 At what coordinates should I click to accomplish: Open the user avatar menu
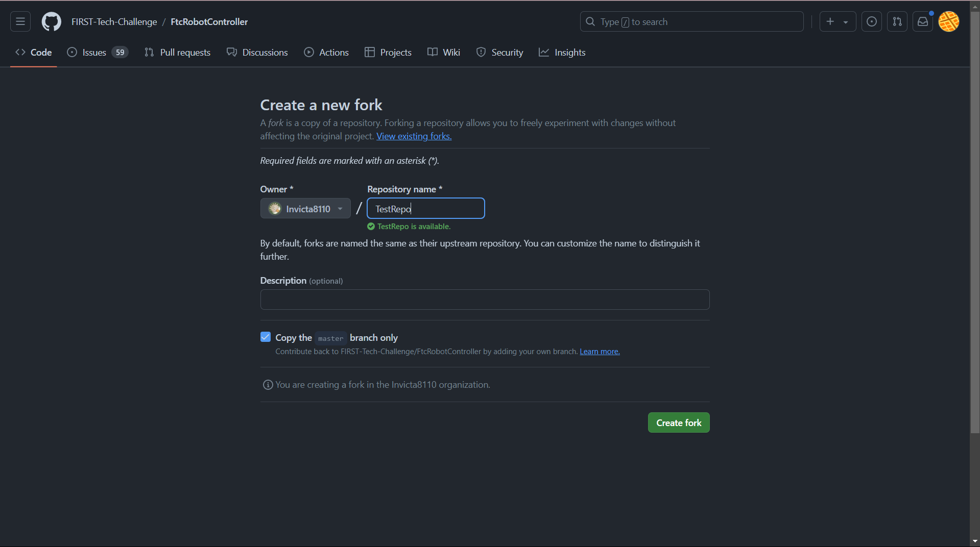click(x=949, y=21)
